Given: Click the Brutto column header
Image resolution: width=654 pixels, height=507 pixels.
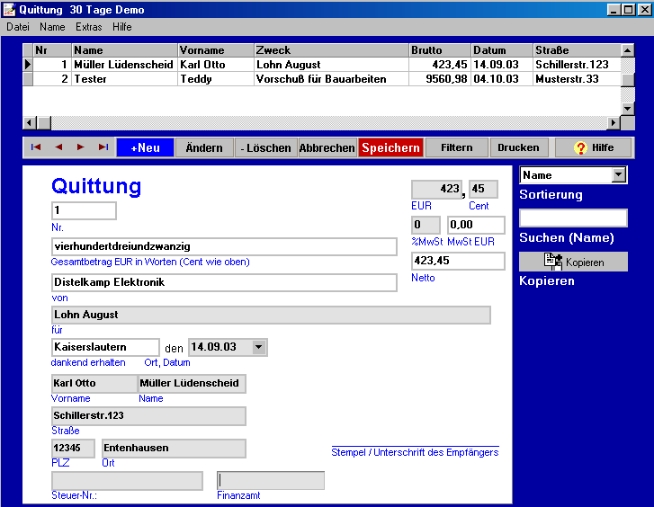Looking at the screenshot, I should click(x=439, y=50).
